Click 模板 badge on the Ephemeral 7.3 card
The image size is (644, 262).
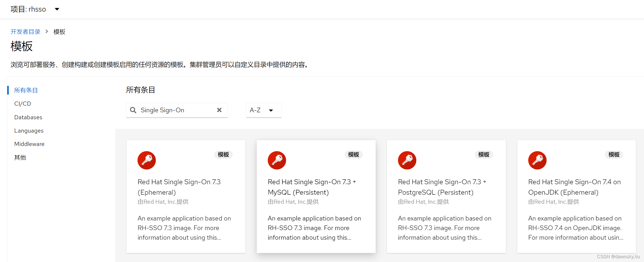pos(223,155)
